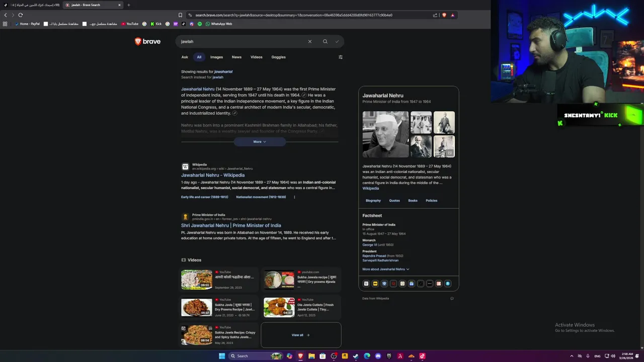Open the Biography link
This screenshot has height=362, width=644.
tap(373, 201)
